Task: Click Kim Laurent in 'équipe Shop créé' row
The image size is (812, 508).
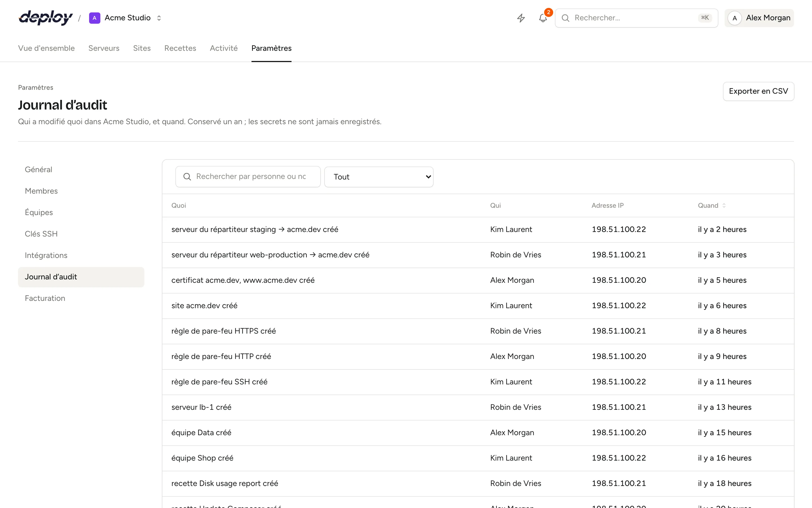Action: point(511,458)
